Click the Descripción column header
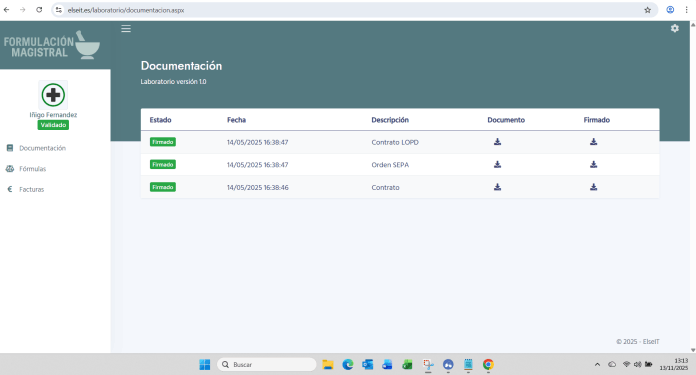696x375 pixels. click(390, 120)
